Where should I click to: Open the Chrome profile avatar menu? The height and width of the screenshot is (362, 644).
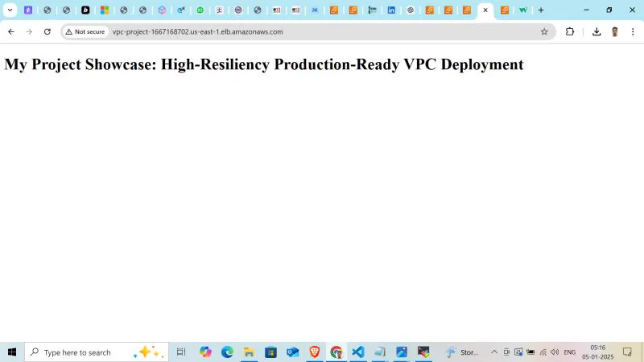point(615,31)
